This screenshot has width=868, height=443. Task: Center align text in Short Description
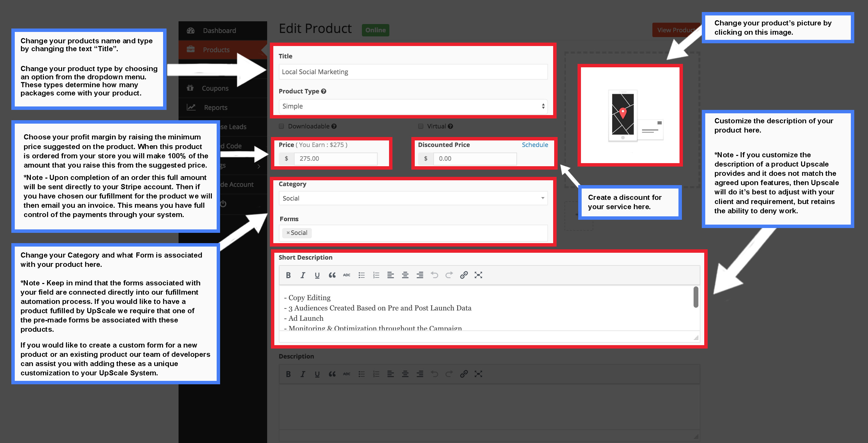[405, 275]
